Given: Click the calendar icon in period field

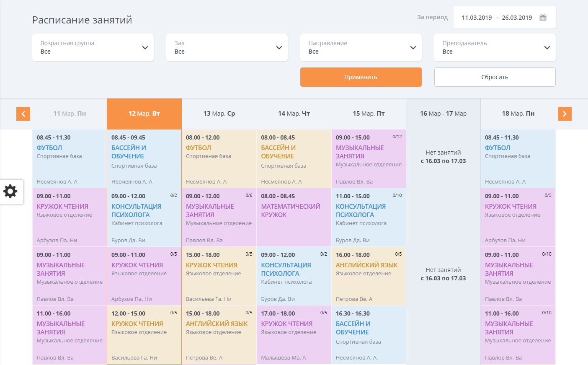Looking at the screenshot, I should [x=543, y=18].
